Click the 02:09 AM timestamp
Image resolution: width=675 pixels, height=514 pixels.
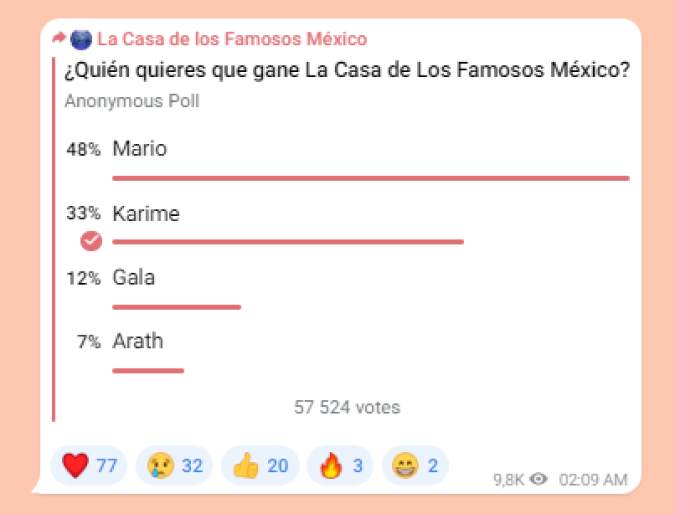[593, 480]
